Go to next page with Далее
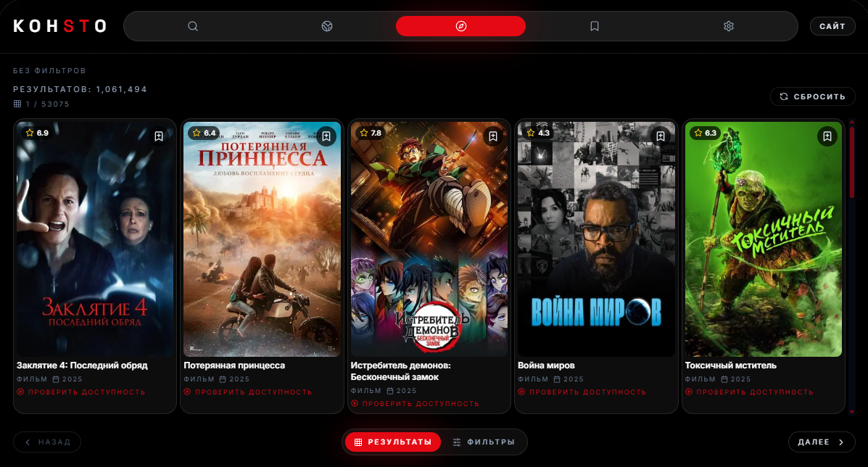Screen dimensions: 868x467 (x=821, y=442)
